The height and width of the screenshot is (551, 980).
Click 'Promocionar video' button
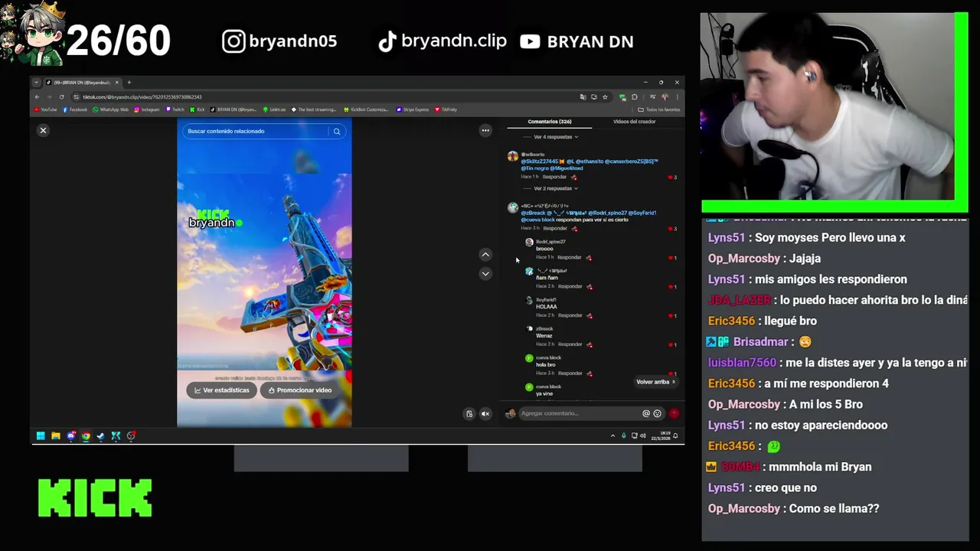coord(299,390)
